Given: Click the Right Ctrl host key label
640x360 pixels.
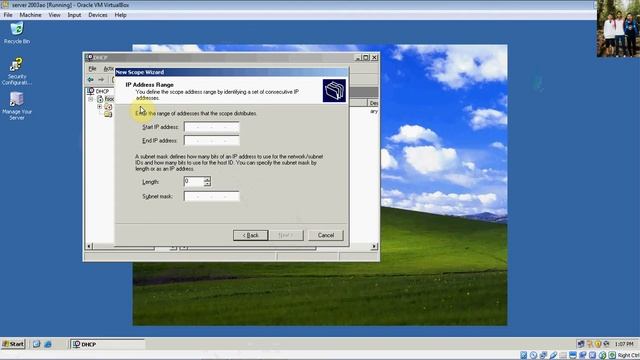Looking at the screenshot, I should coord(628,356).
